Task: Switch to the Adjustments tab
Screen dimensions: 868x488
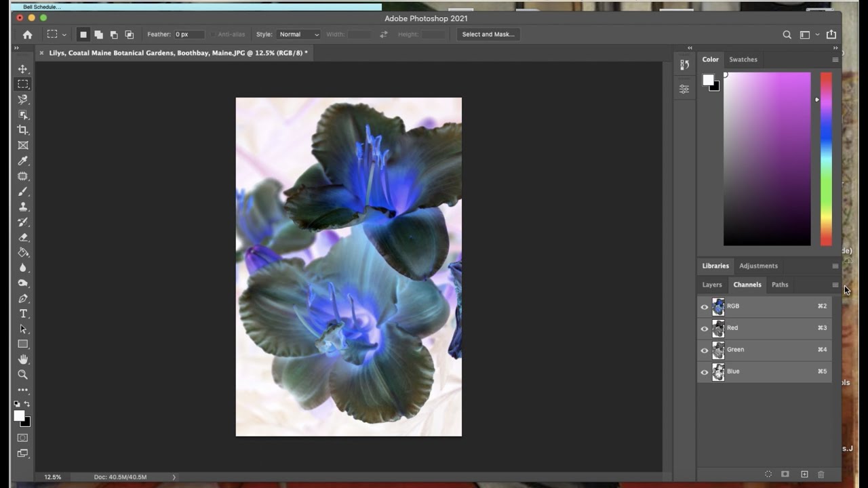Action: tap(758, 266)
